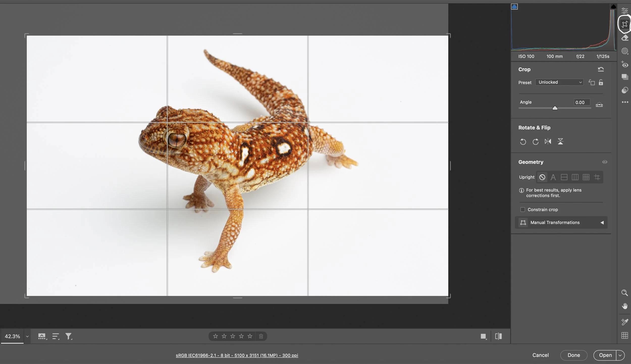Viewport: 631px width, 364px height.
Task: Select Full upright grid mode
Action: point(586,177)
